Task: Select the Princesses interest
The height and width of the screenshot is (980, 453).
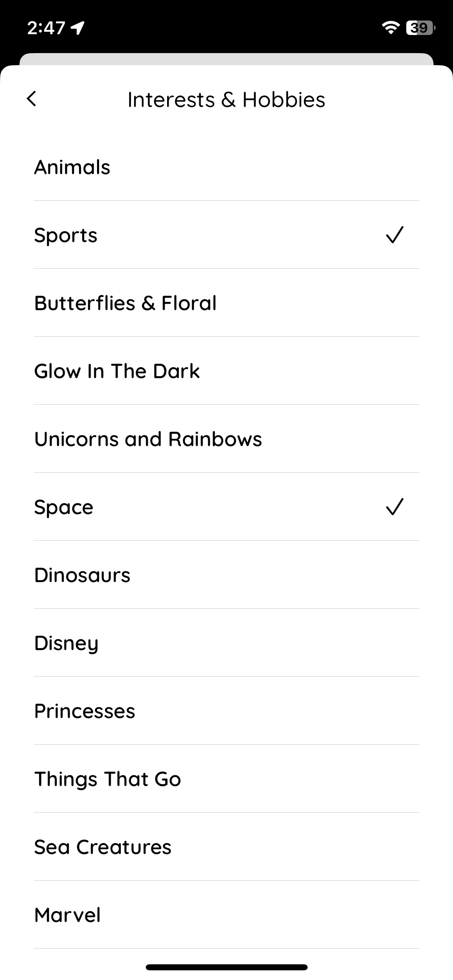Action: [226, 711]
